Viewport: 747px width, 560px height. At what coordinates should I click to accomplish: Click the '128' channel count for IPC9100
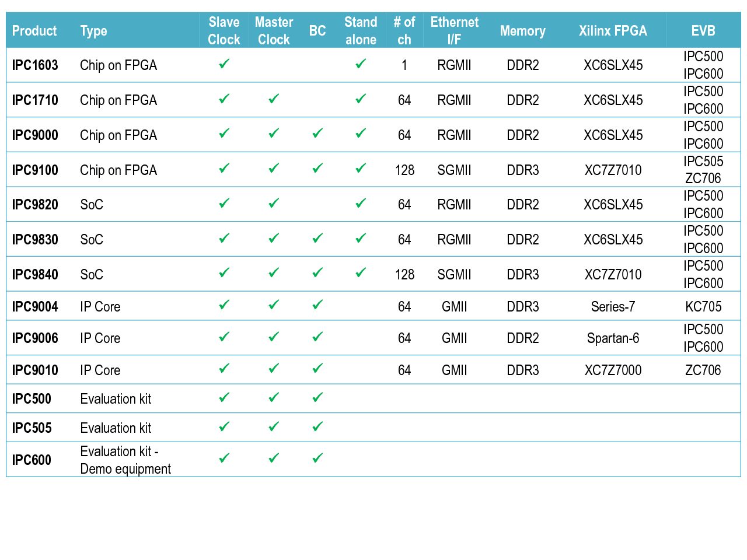[404, 170]
